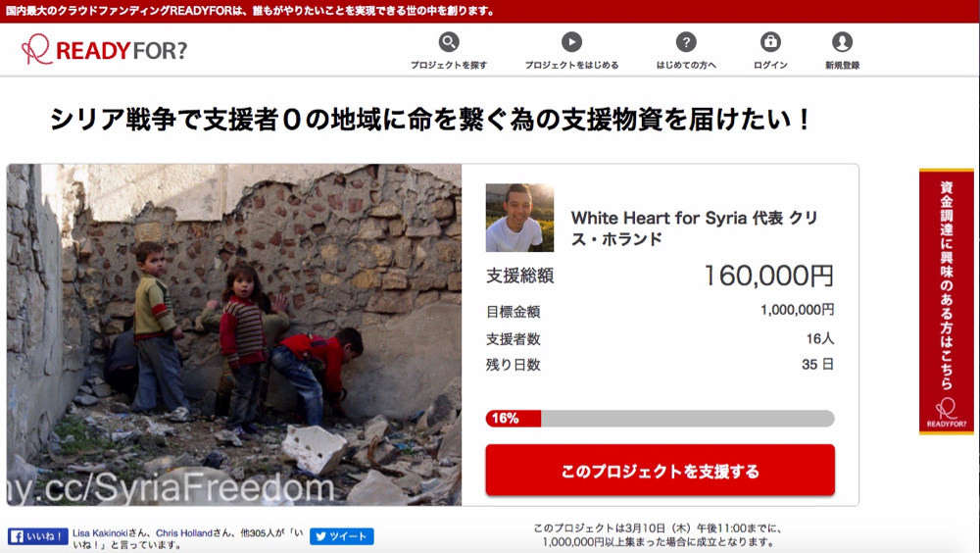Click the Syrian children project image
This screenshot has height=553, width=980.
[234, 334]
